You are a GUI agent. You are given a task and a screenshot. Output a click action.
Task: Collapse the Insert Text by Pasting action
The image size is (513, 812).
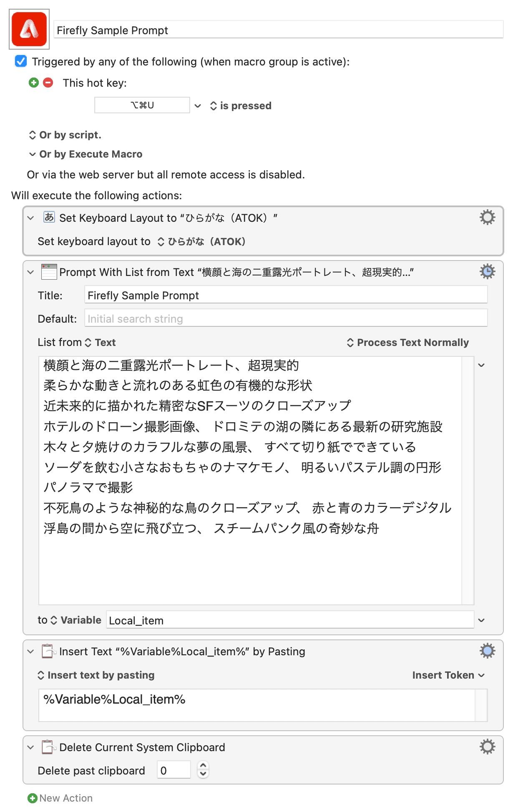tap(30, 651)
